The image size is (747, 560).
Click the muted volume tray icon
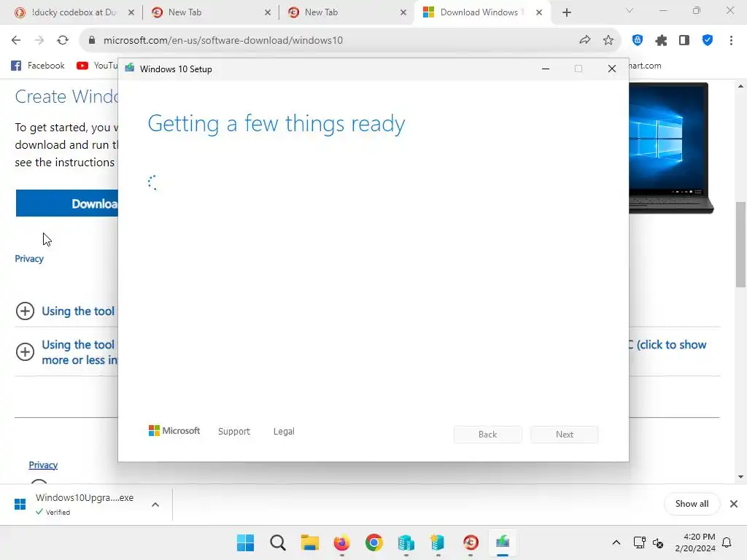click(658, 542)
